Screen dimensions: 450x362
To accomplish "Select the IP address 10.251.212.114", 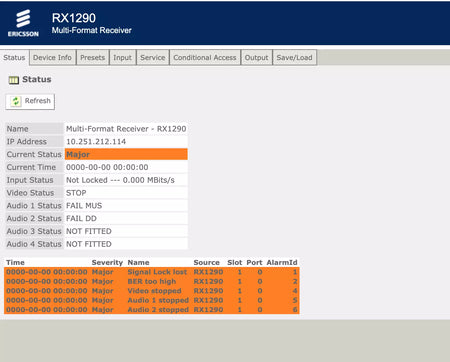I will pyautogui.click(x=96, y=142).
